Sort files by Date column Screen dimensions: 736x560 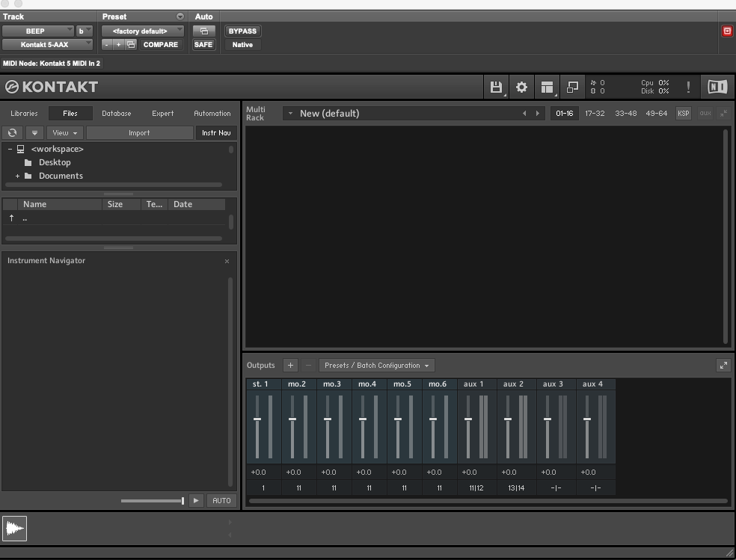tap(197, 205)
